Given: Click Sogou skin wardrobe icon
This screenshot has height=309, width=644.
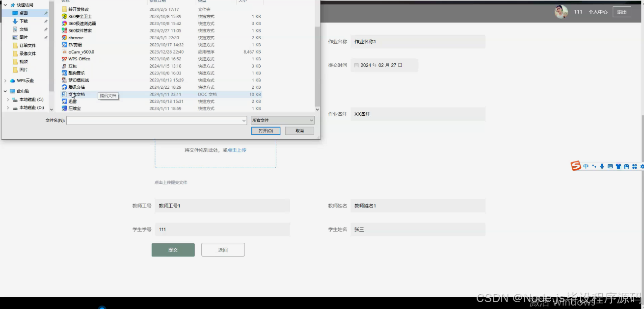Looking at the screenshot, I should pyautogui.click(x=618, y=166).
